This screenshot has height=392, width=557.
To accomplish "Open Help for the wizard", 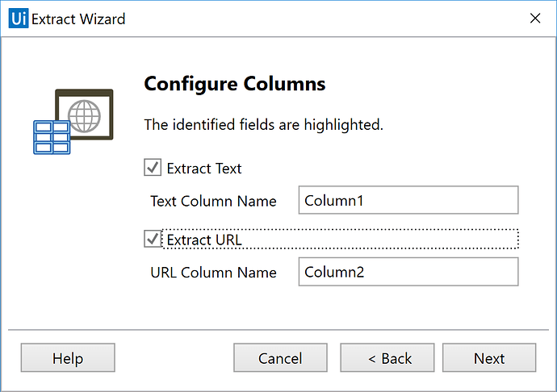I will click(68, 358).
